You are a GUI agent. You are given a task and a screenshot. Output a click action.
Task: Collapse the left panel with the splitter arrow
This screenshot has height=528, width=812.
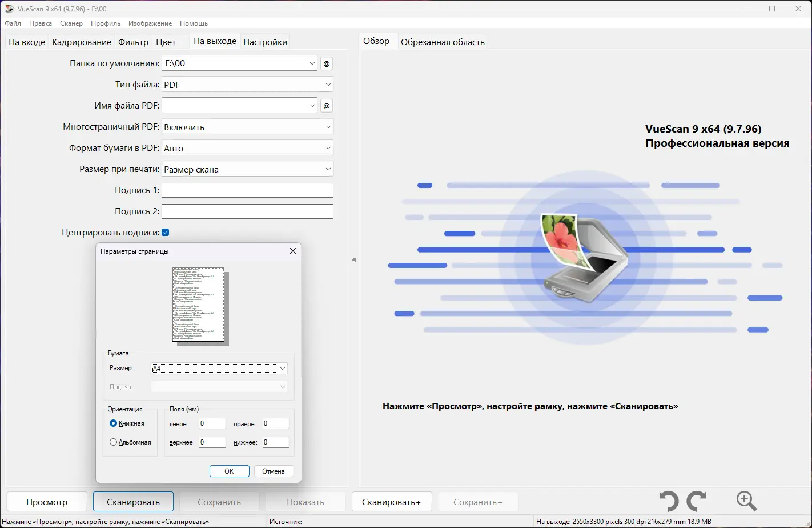point(354,259)
